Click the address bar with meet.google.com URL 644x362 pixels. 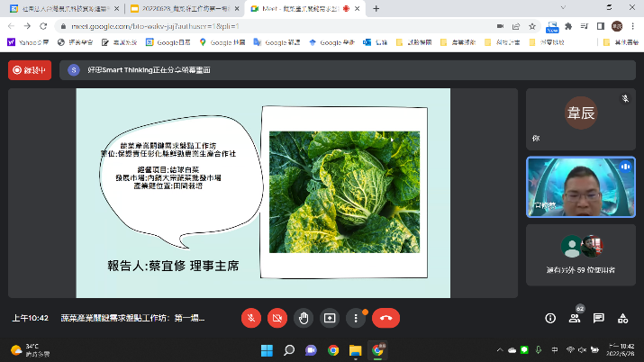[270, 26]
